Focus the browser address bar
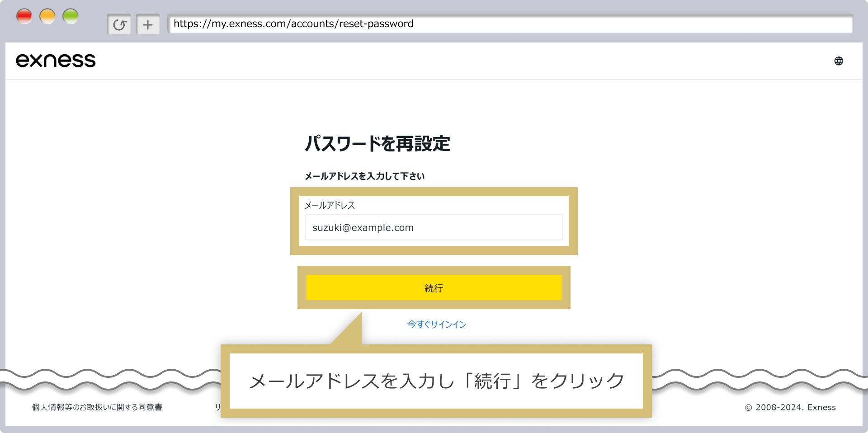The height and width of the screenshot is (433, 868). (x=510, y=24)
